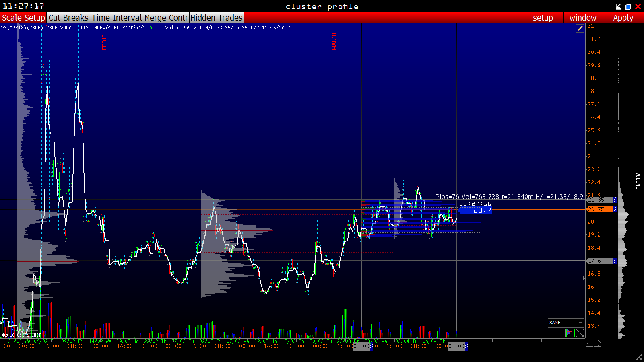Click the 16 price axis label
This screenshot has height=362, width=644.
click(591, 287)
